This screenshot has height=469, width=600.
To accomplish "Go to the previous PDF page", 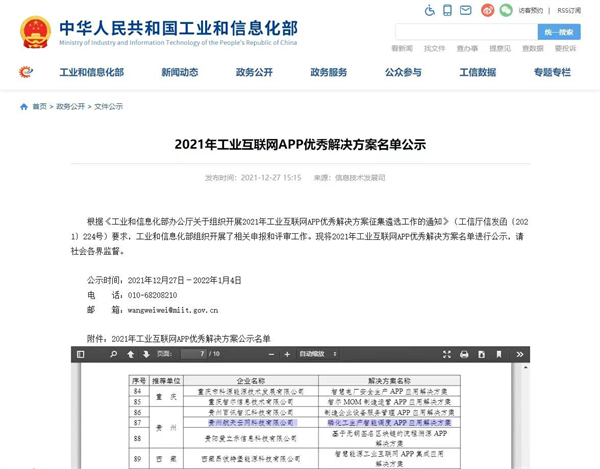I will point(130,354).
